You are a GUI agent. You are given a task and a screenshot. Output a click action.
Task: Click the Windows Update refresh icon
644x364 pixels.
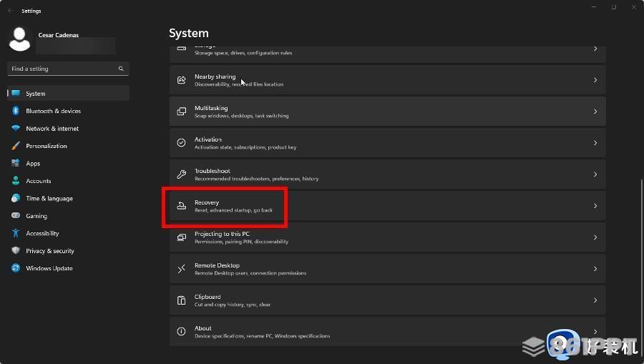[x=16, y=268]
